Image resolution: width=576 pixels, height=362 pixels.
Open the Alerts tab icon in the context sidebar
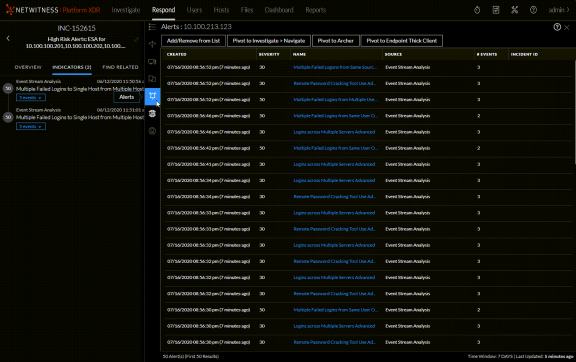[152, 96]
